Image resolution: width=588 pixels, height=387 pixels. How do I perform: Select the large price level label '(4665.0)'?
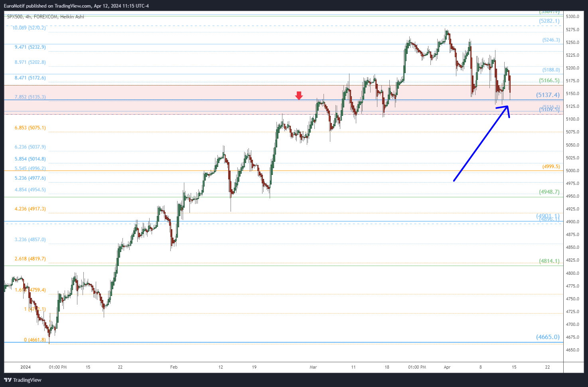tap(548, 337)
